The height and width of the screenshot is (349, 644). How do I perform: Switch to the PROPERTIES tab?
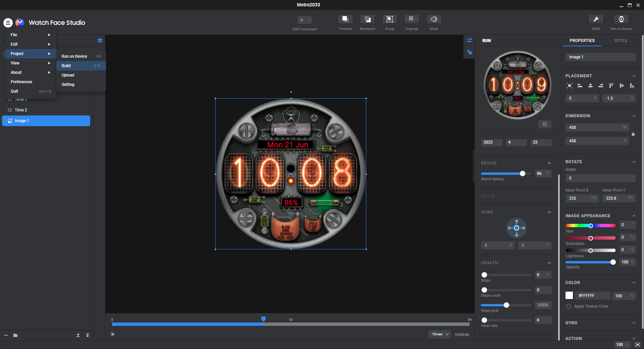pos(582,41)
